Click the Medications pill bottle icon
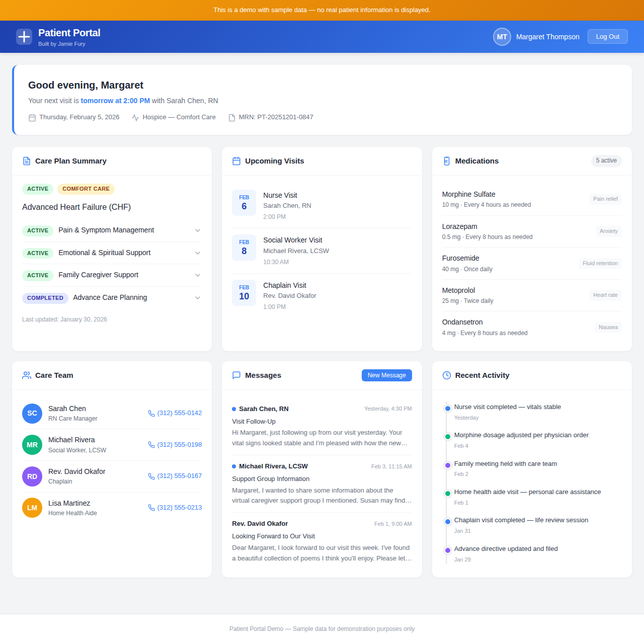The image size is (644, 644). coord(446,161)
